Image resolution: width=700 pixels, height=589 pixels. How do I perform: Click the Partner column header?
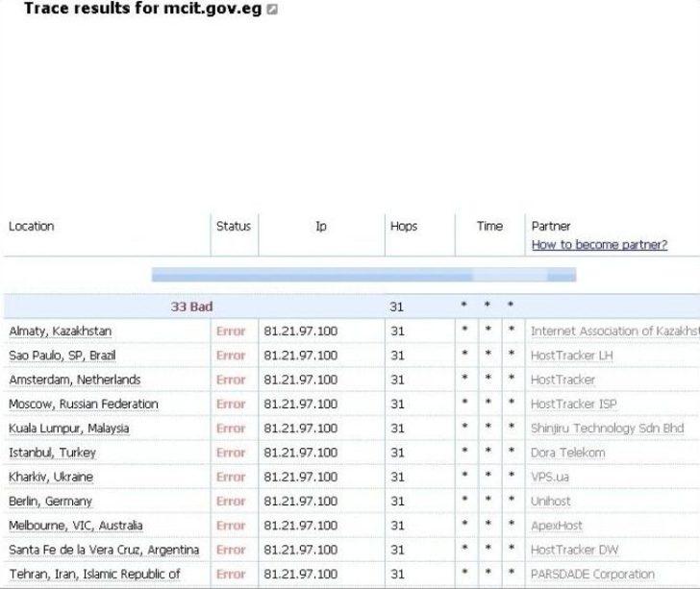point(551,226)
